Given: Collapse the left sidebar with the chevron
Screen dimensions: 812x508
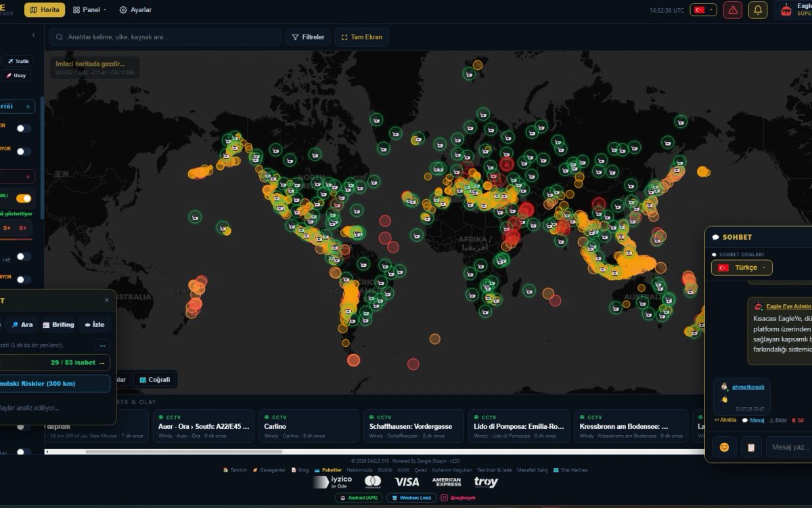Looking at the screenshot, I should (x=34, y=35).
